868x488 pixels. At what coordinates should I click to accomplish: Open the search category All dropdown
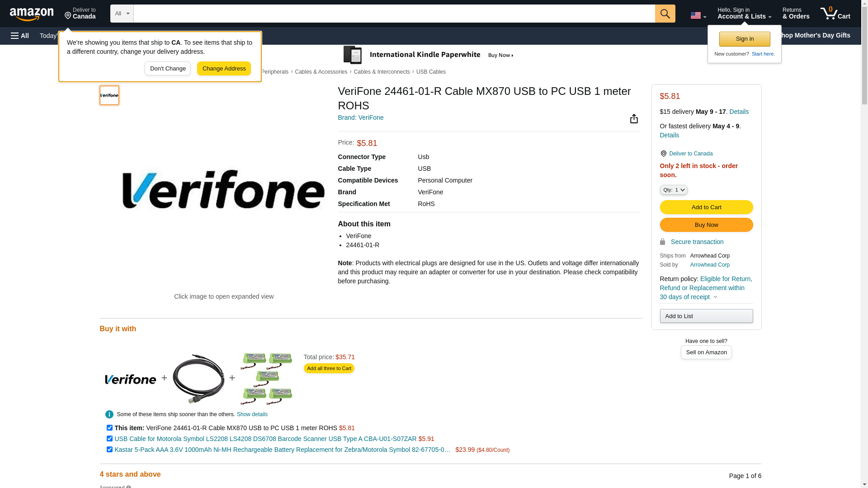click(122, 14)
